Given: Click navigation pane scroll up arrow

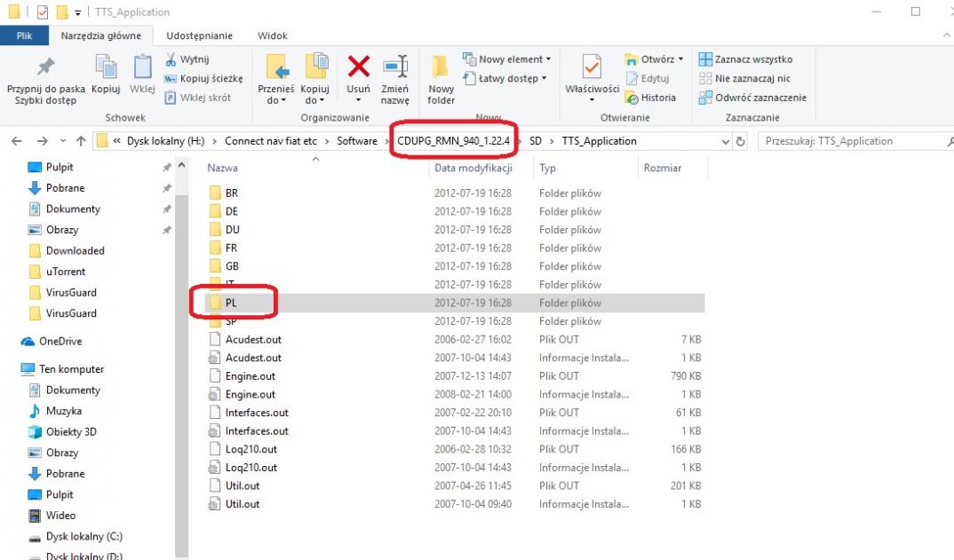Looking at the screenshot, I should click(x=181, y=165).
